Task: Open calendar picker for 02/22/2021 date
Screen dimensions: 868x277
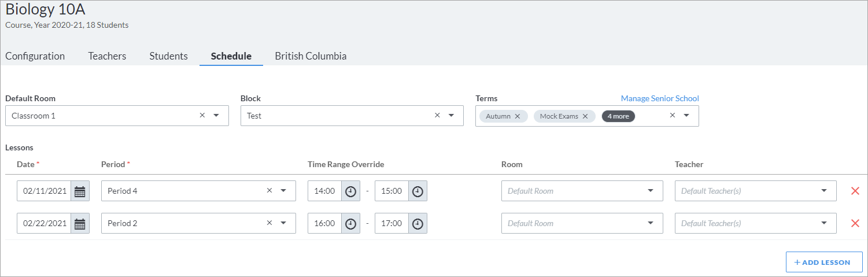Action: tap(80, 224)
